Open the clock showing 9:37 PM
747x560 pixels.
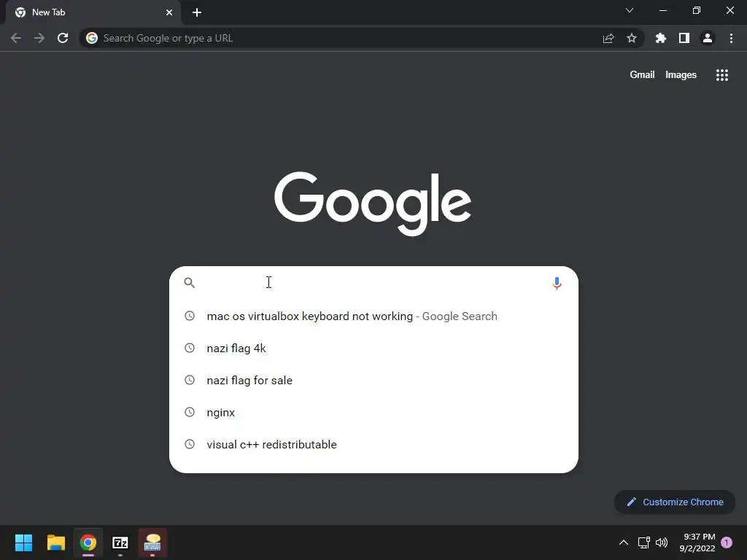tap(697, 542)
